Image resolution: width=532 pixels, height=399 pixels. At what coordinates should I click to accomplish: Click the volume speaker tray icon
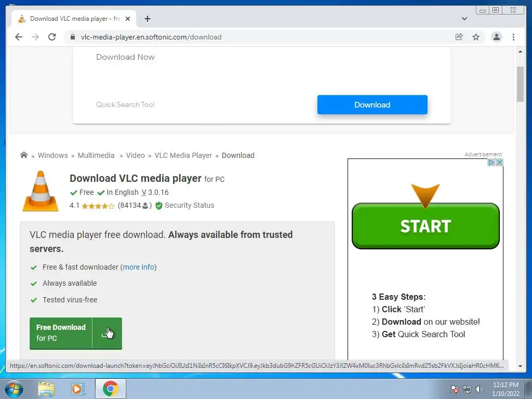coord(479,389)
